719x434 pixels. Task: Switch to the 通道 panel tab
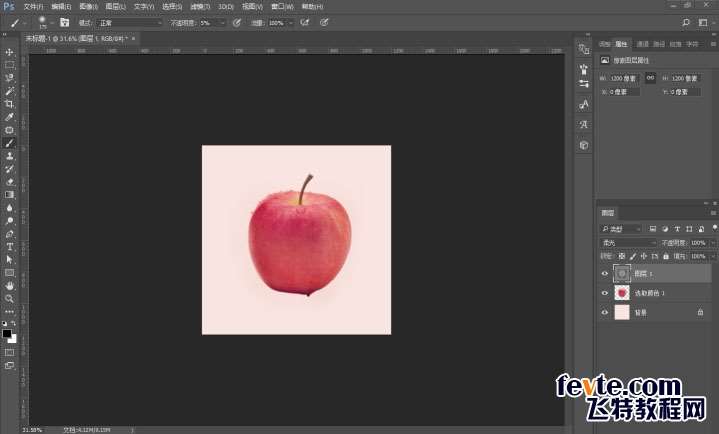[643, 44]
